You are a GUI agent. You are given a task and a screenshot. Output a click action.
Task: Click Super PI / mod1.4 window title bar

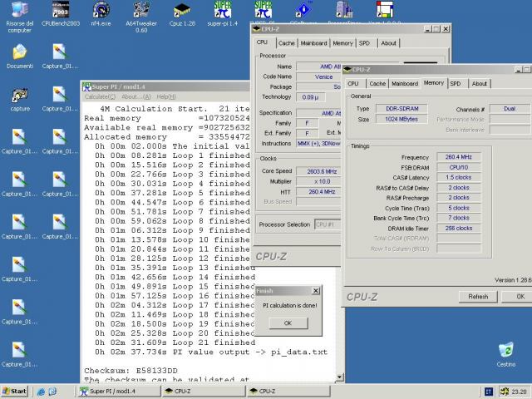(166, 86)
